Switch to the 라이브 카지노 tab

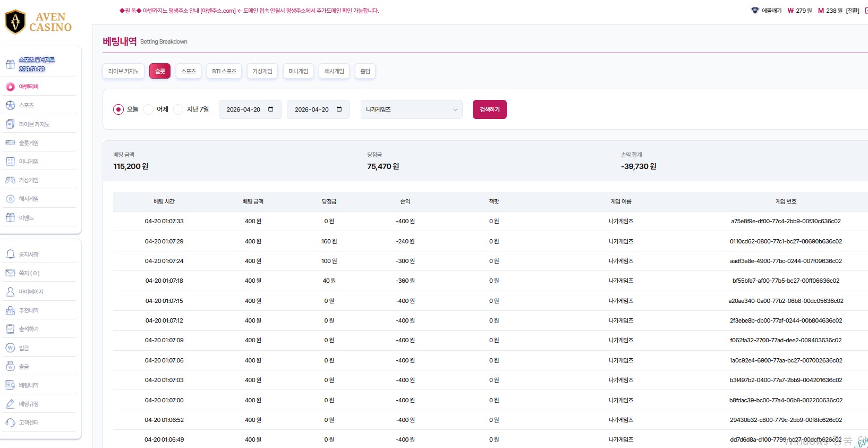(123, 71)
